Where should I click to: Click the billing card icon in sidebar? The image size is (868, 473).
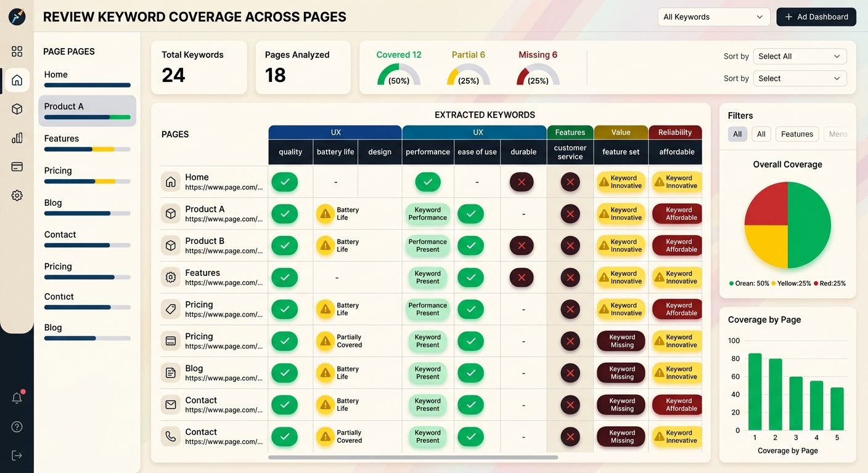[x=17, y=166]
